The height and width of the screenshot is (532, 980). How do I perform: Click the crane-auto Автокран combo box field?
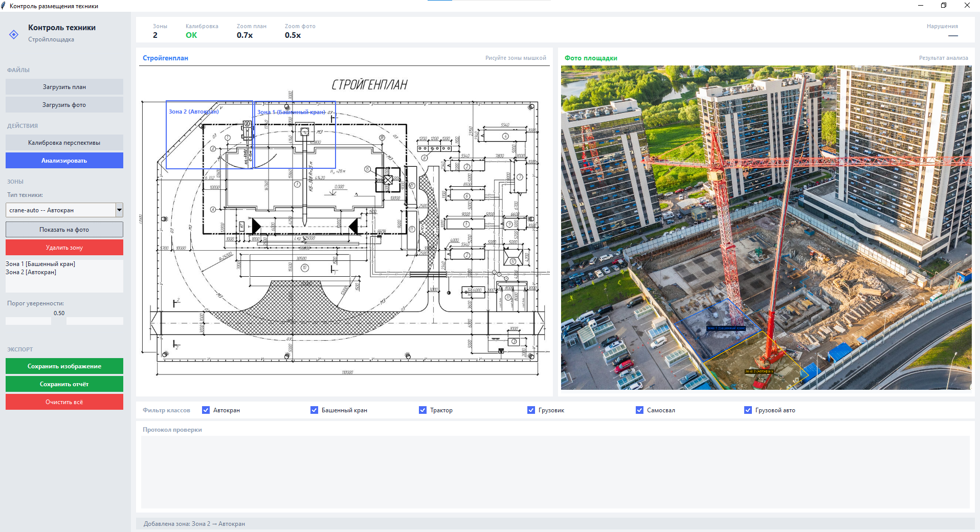pyautogui.click(x=60, y=210)
